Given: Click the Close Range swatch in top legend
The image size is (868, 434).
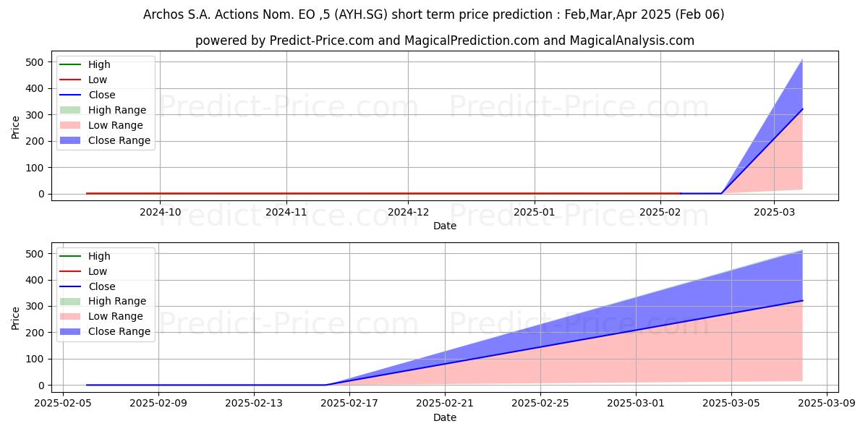Looking at the screenshot, I should (72, 141).
